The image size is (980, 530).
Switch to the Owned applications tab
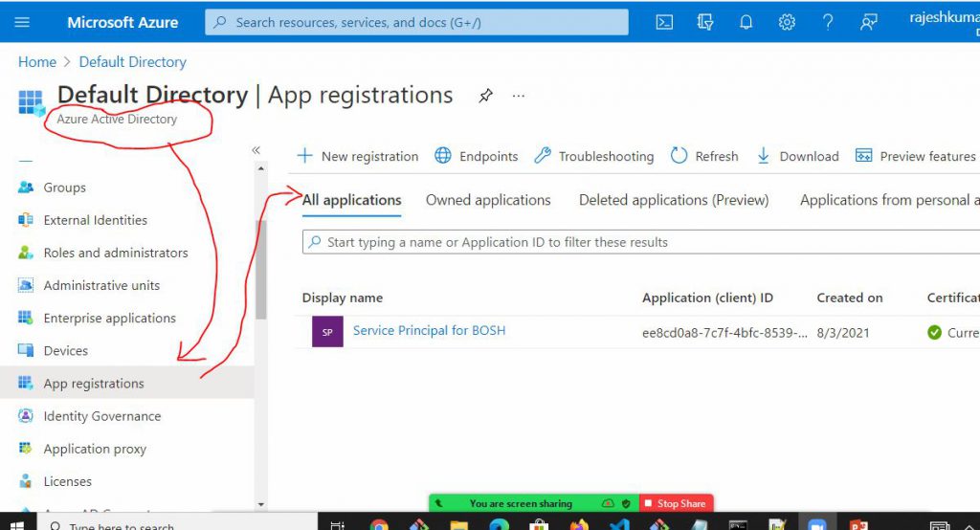click(x=488, y=200)
